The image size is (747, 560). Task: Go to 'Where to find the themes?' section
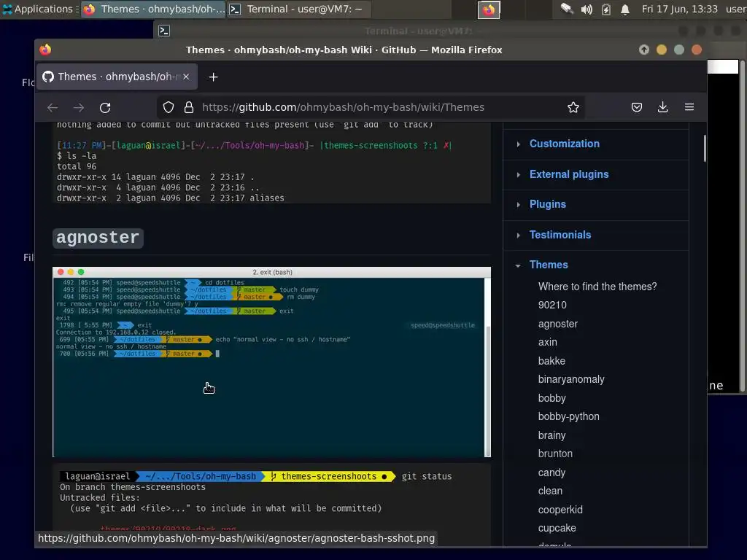point(597,287)
